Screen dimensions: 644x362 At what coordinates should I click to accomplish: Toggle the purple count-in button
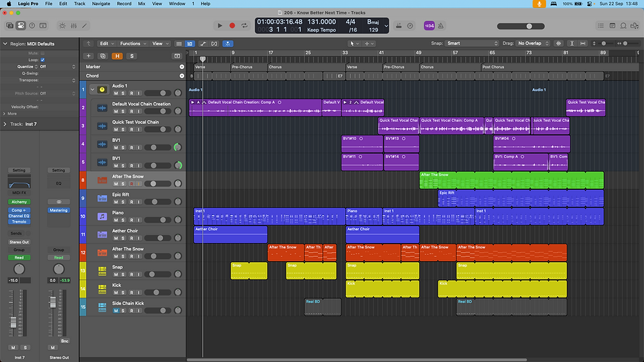pyautogui.click(x=428, y=26)
